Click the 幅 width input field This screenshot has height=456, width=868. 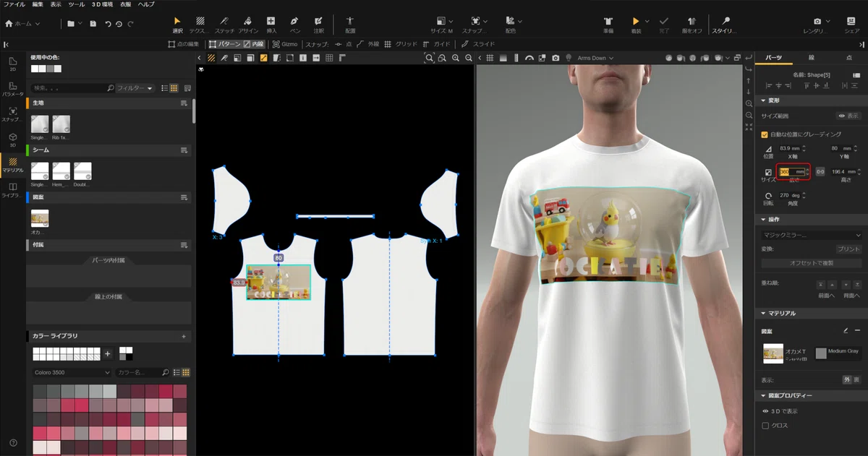coord(791,171)
